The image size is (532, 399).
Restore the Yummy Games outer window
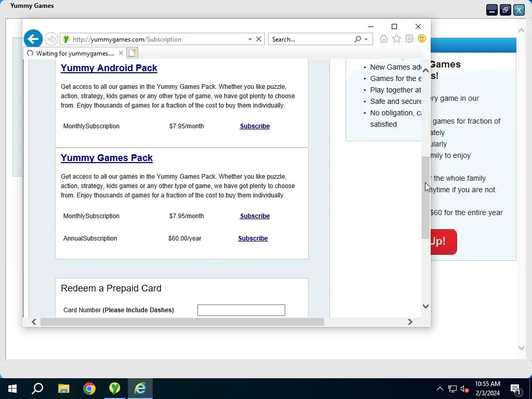pyautogui.click(x=505, y=10)
